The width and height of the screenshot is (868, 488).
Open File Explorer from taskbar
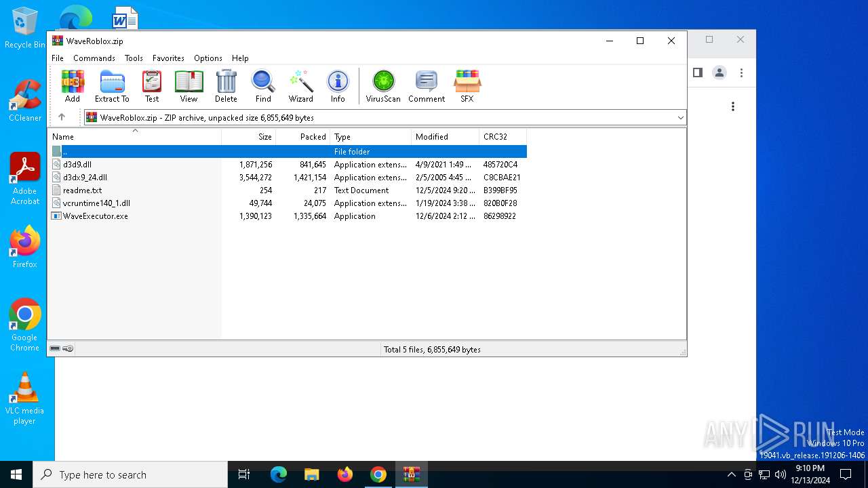click(311, 474)
